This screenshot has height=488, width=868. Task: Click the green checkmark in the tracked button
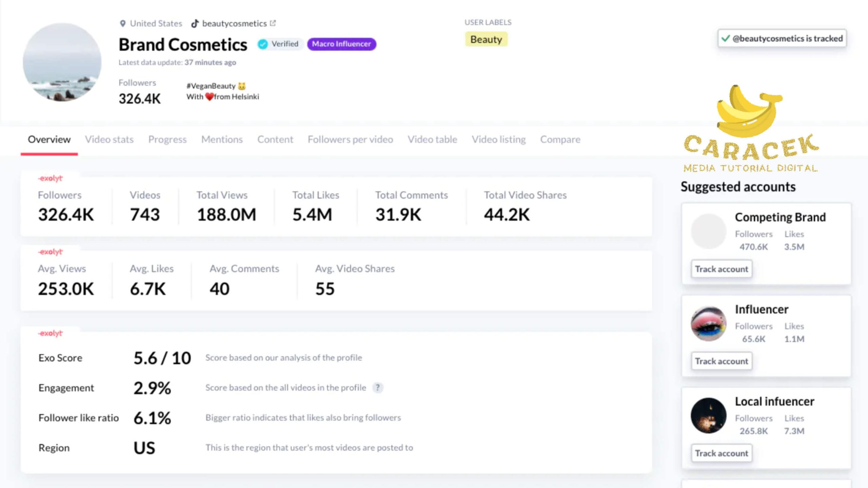[725, 38]
